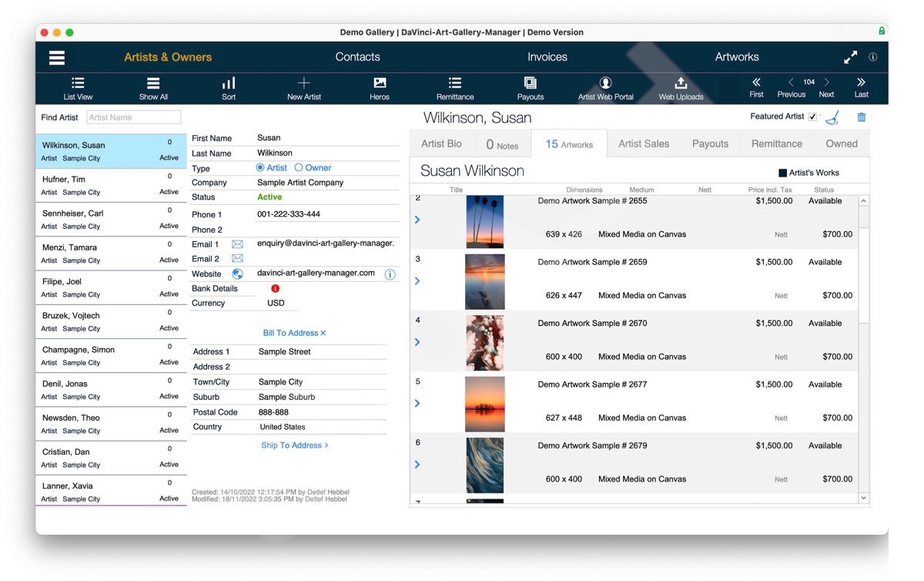Screen dimensions: 924x581
Task: Go to the Next artist record
Action: pos(826,87)
